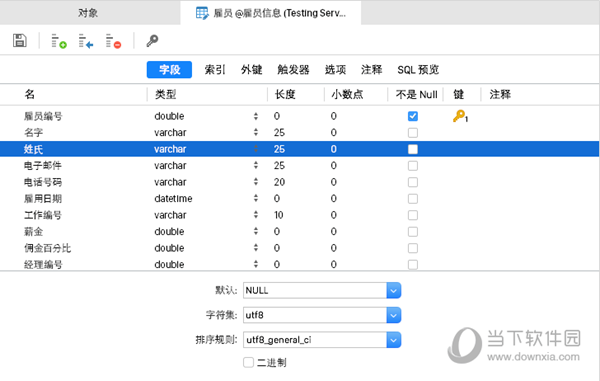Screen dimensions: 600x381
Task: Click length value 20 for 电话号码
Action: [279, 182]
